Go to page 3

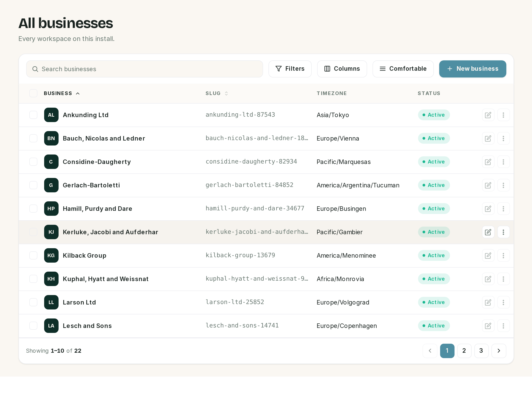click(481, 351)
